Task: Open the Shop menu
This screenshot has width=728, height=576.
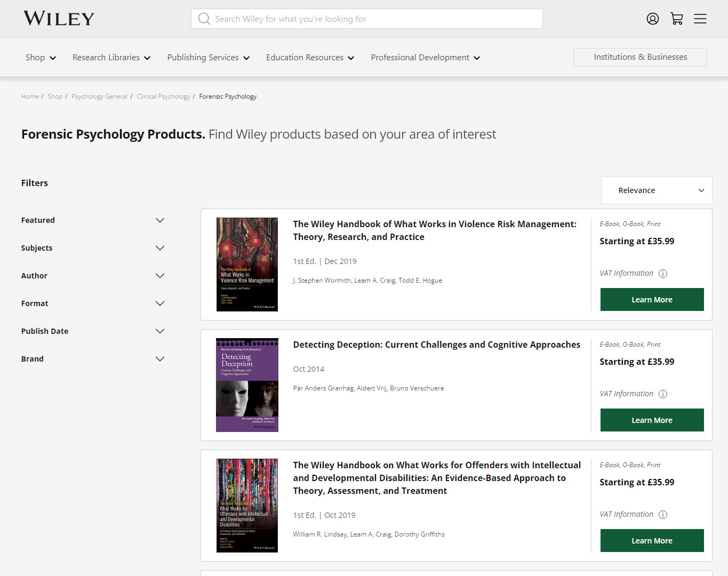Action: tap(41, 58)
